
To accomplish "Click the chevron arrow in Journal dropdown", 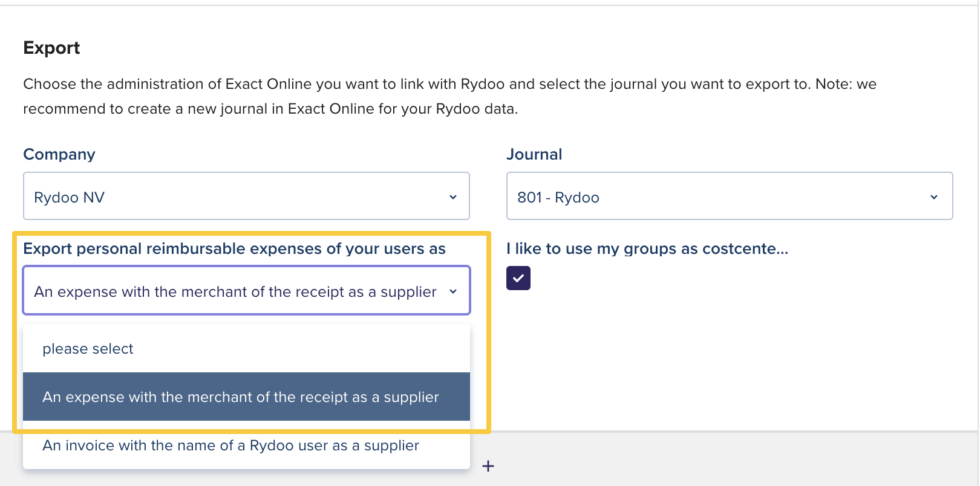I will (x=934, y=197).
